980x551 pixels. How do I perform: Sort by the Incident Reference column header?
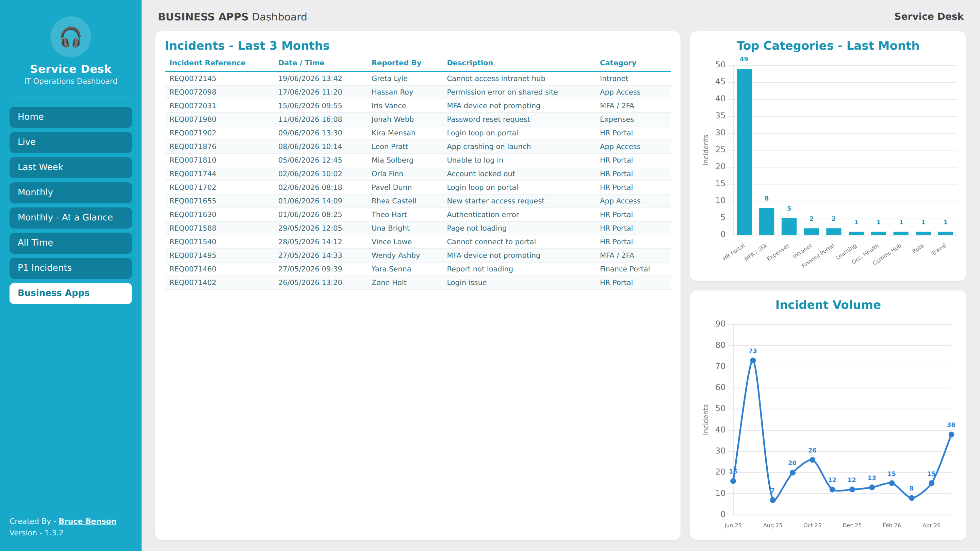click(x=207, y=63)
